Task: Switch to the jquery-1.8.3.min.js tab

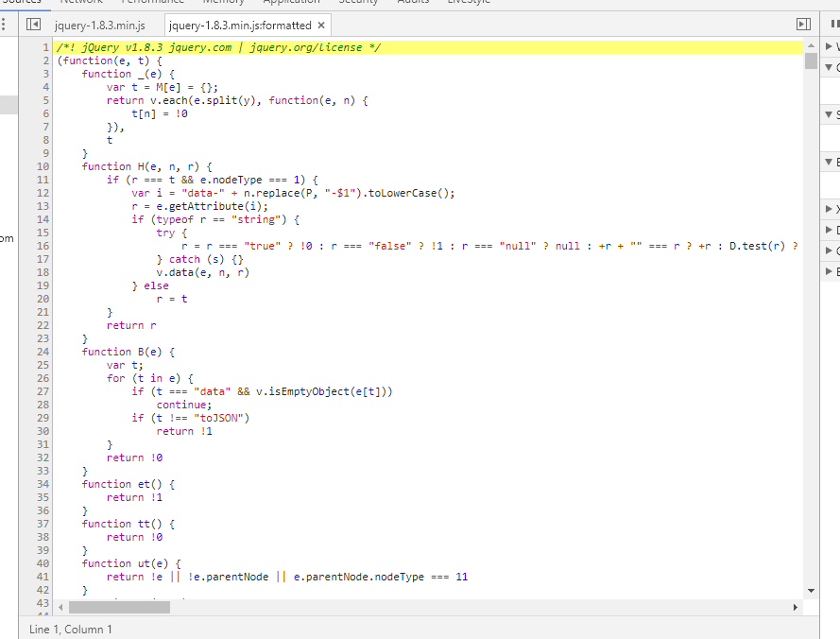Action: (99, 26)
